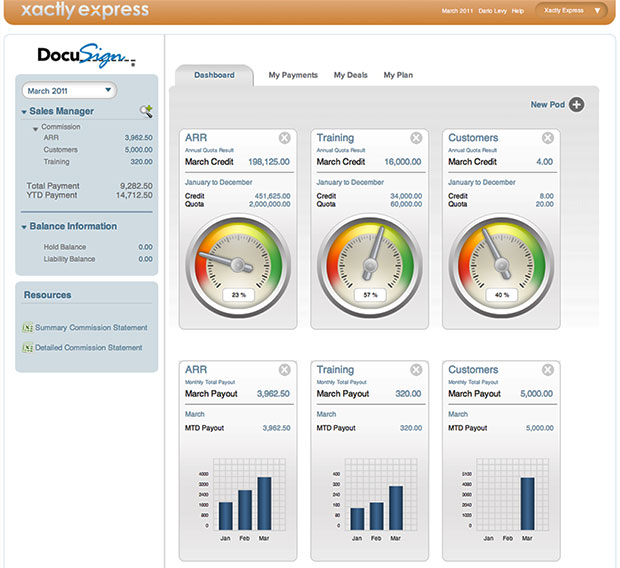Click the Hold Balance row

tap(98, 247)
